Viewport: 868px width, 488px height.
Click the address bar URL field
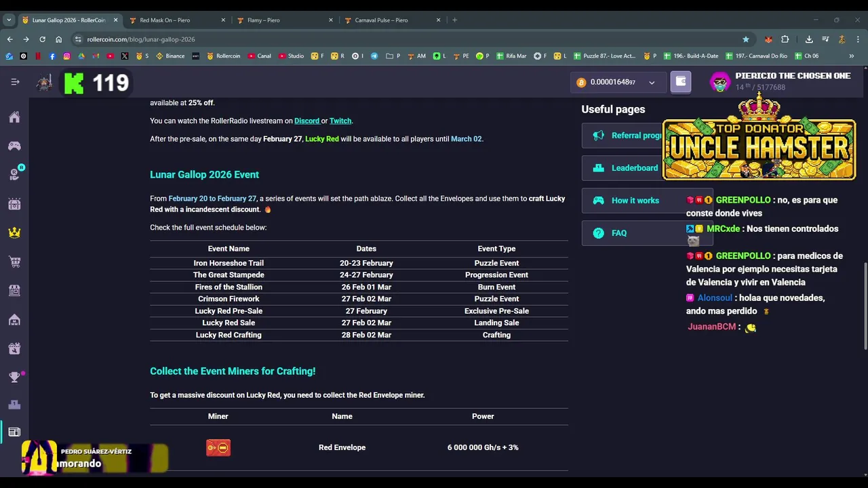point(407,39)
